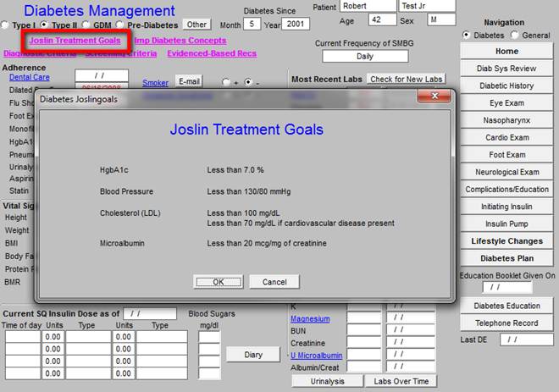
Task: Open Evidenced-Based Recs link
Action: click(x=212, y=53)
